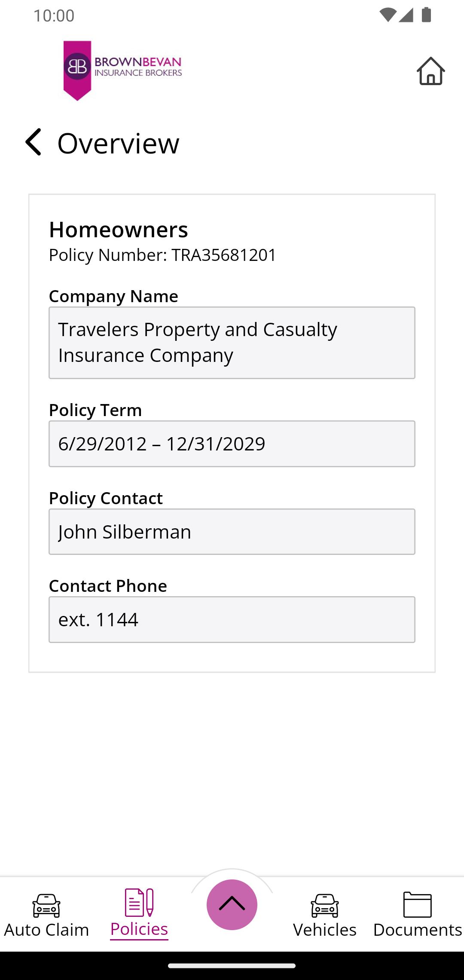
Task: Expand the pink up-arrow menu button
Action: (x=232, y=904)
